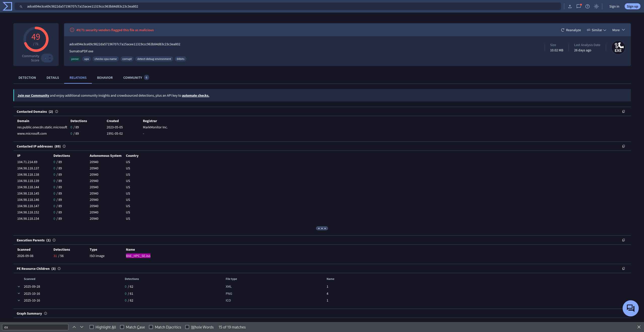Image resolution: width=644 pixels, height=332 pixels.
Task: Go to next find match
Action: click(82, 327)
